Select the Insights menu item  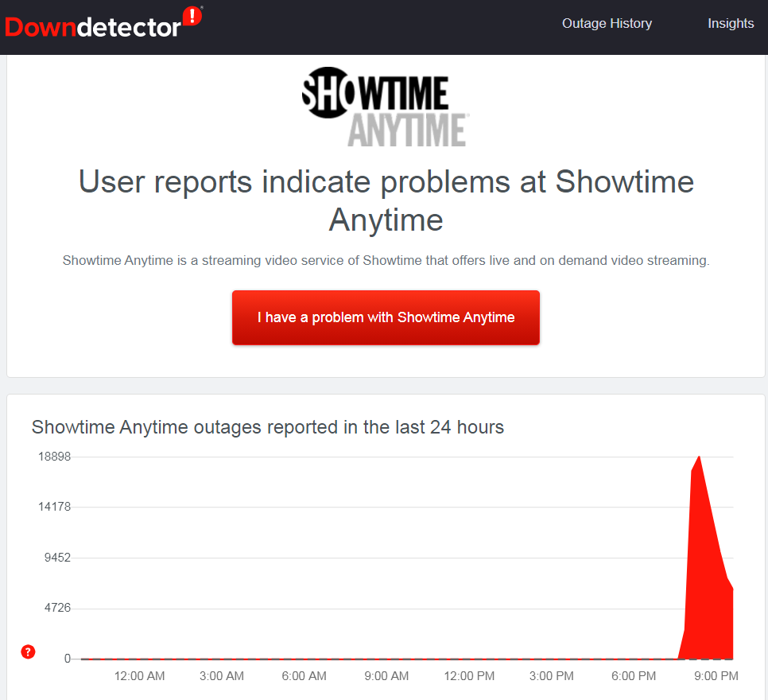pyautogui.click(x=731, y=23)
